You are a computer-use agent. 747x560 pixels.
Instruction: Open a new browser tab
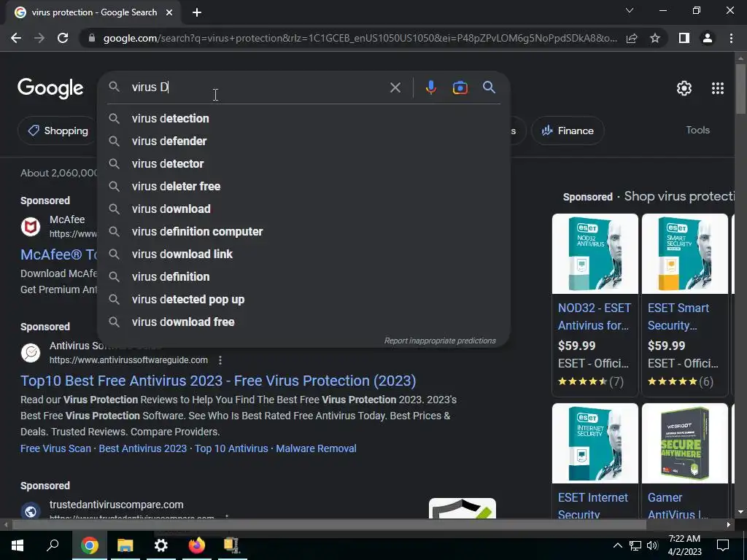pyautogui.click(x=197, y=12)
